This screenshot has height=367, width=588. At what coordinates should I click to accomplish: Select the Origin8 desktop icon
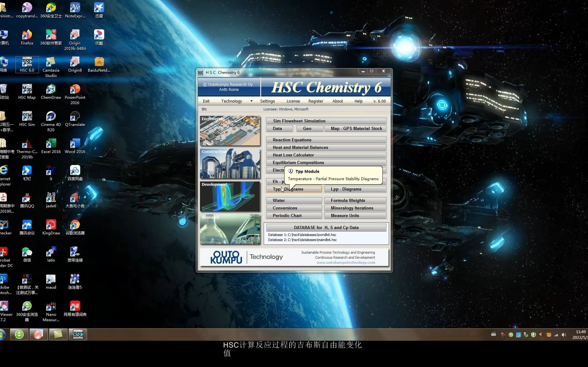75,65
